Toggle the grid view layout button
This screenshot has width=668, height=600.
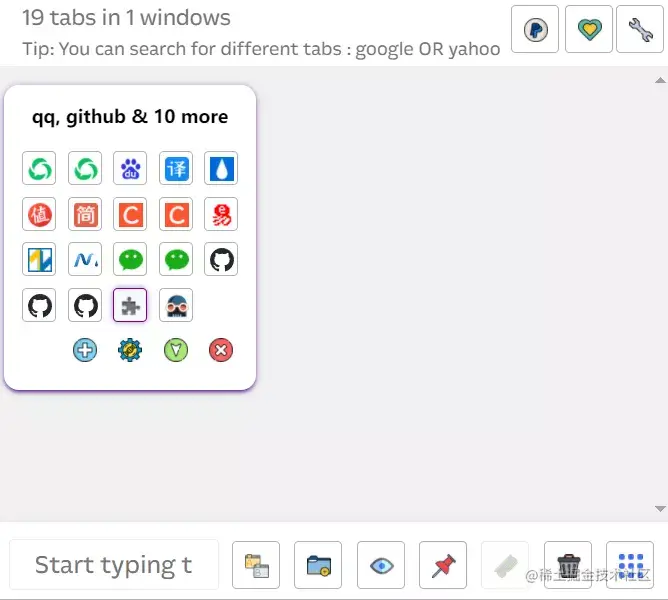(630, 565)
